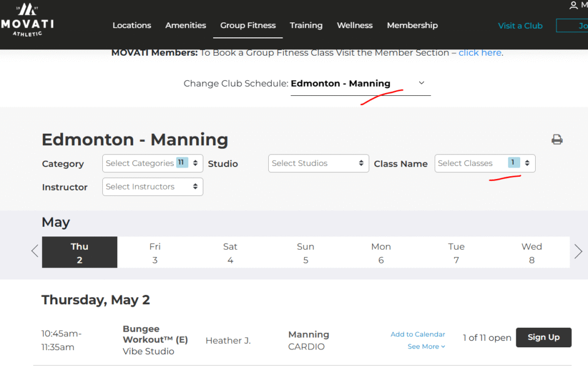Open the Amenities menu
The height and width of the screenshot is (388, 588).
point(185,25)
